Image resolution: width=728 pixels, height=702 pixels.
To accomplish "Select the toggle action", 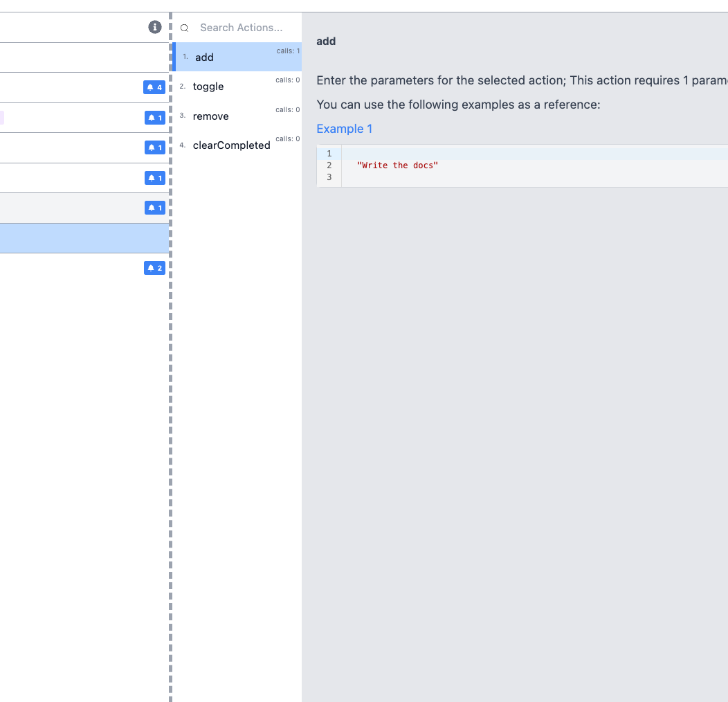I will (x=237, y=87).
